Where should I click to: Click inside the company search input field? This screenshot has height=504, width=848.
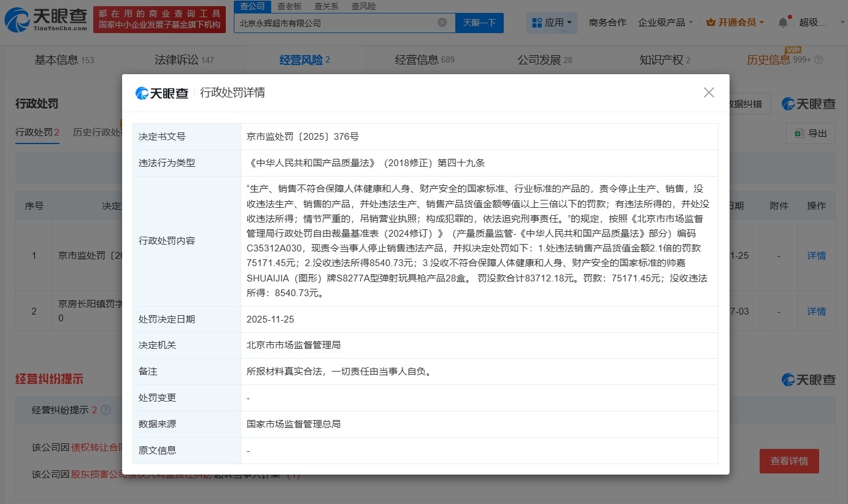click(337, 22)
